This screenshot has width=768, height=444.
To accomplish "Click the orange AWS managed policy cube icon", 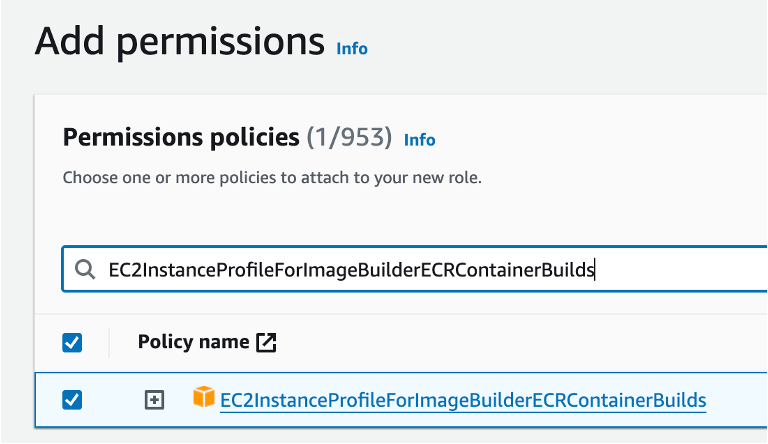I will tap(204, 399).
